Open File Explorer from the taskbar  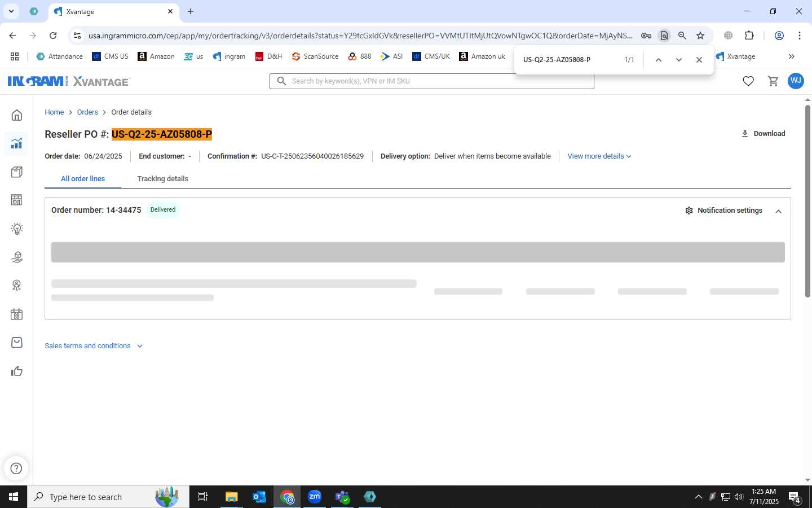coord(231,497)
